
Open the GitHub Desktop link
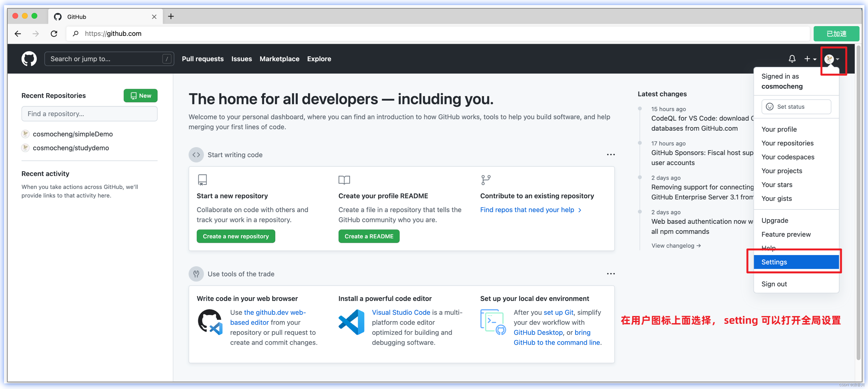pyautogui.click(x=538, y=332)
